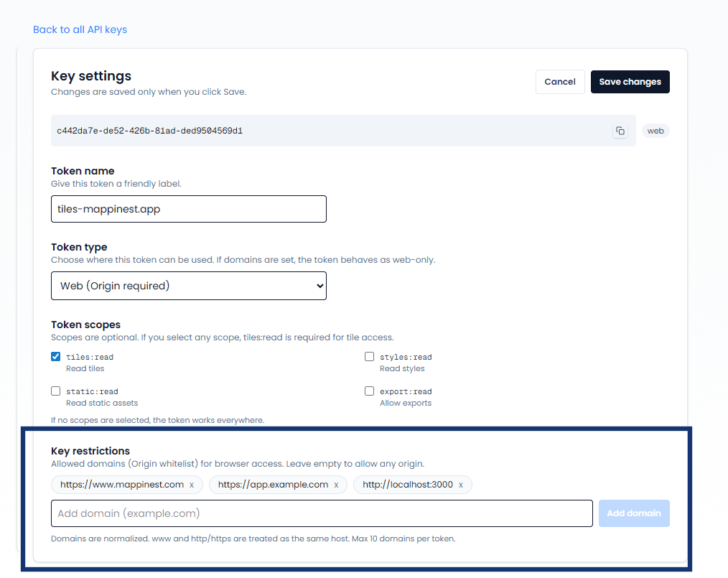
Task: Click the https://www.mappinest.com domain label
Action: click(x=121, y=485)
